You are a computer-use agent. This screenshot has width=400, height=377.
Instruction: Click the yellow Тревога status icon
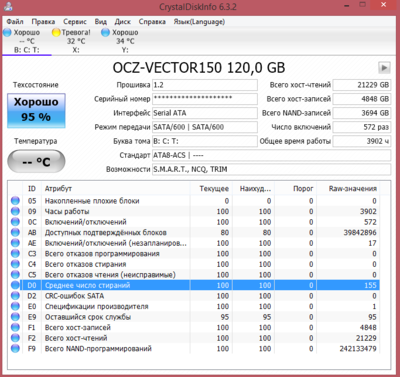click(x=56, y=32)
